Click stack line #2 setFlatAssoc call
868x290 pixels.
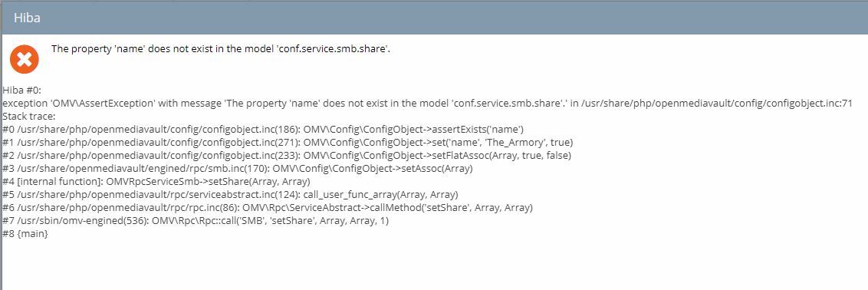287,156
